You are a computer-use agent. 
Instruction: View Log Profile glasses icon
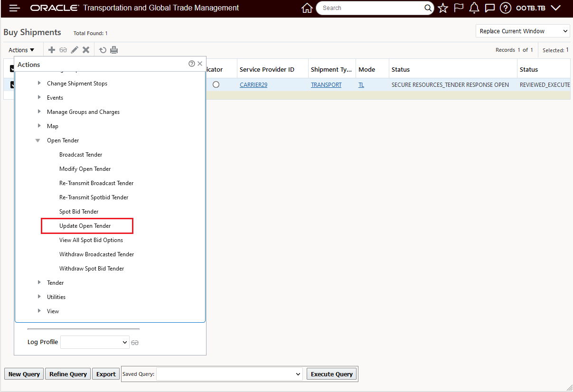click(135, 343)
